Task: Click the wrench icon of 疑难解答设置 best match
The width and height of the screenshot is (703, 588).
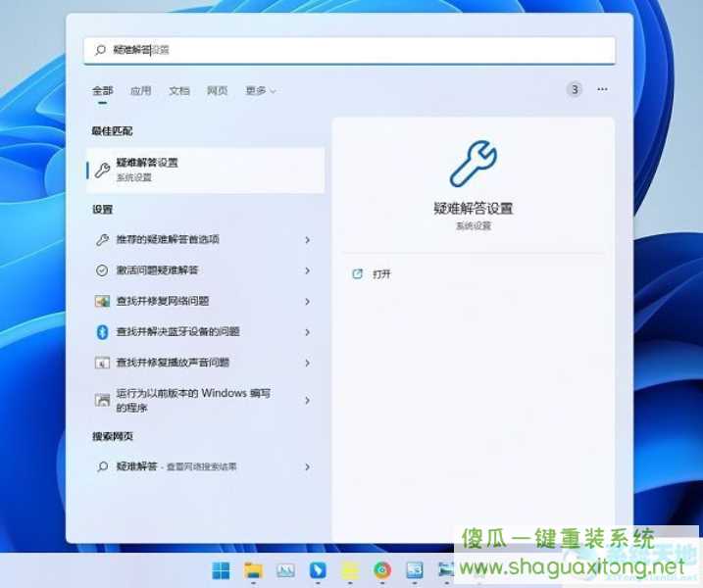Action: 102,171
